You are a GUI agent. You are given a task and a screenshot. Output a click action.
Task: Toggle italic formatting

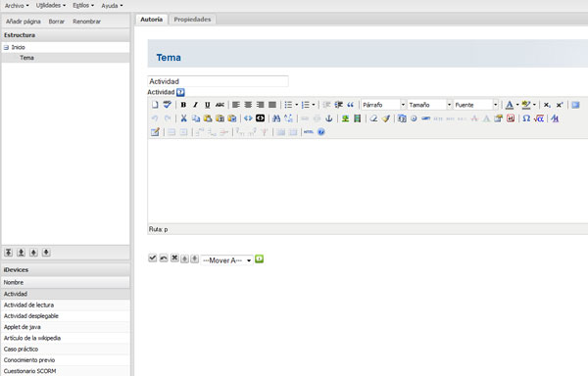[x=195, y=105]
